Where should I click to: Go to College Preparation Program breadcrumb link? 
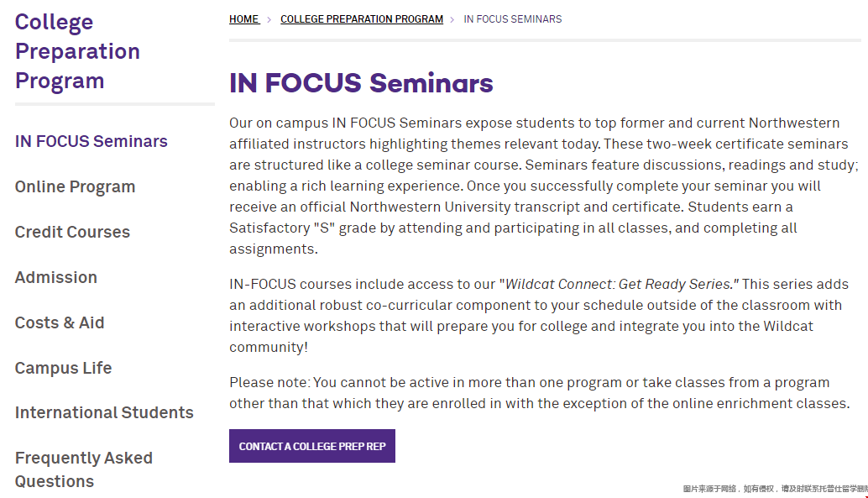pyautogui.click(x=362, y=19)
